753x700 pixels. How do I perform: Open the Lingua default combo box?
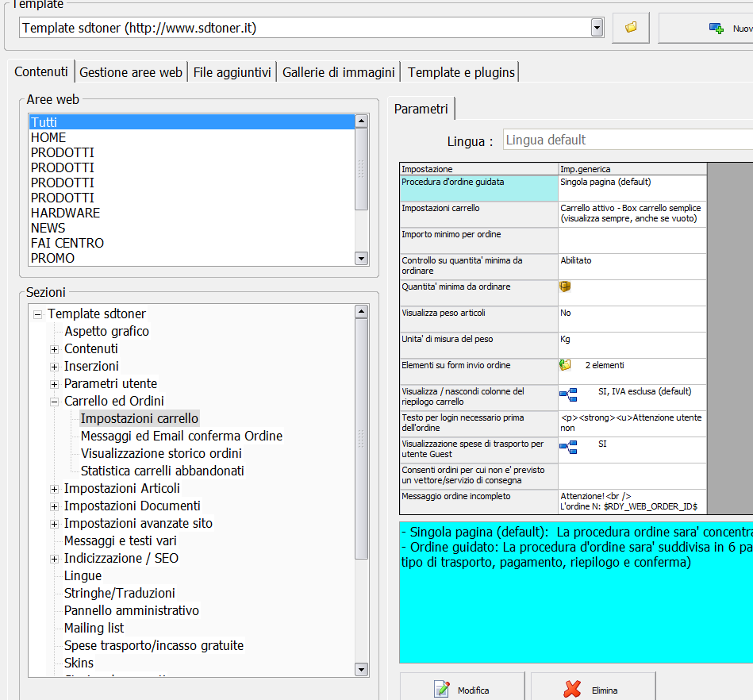[x=628, y=140]
